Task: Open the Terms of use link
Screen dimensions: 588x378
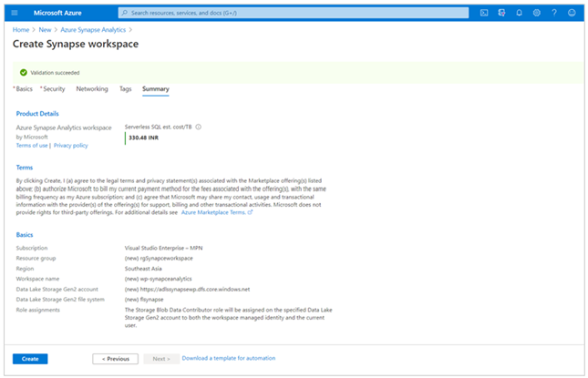Action: (32, 146)
